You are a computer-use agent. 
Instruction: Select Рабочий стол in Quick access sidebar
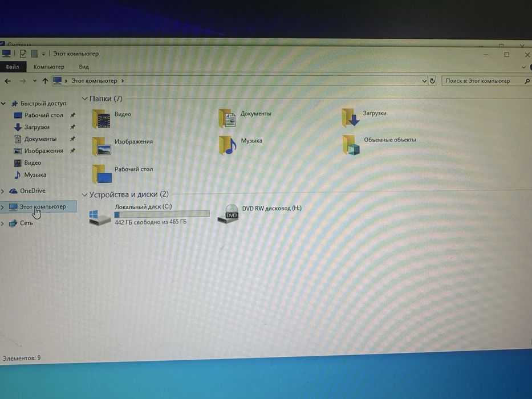(x=44, y=115)
